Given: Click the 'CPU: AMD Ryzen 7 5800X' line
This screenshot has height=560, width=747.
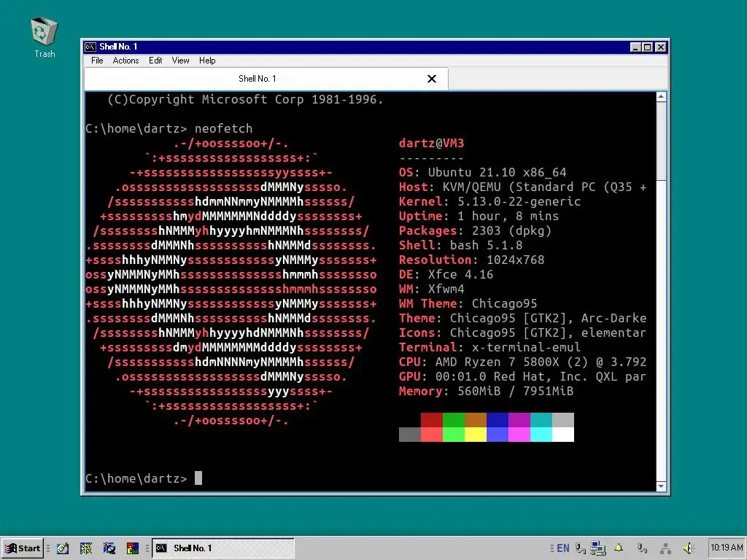Looking at the screenshot, I should pyautogui.click(x=522, y=362).
